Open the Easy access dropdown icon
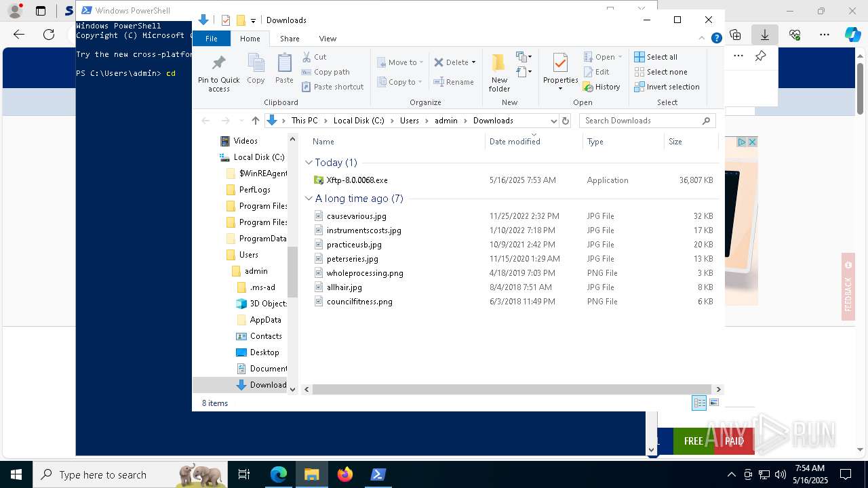This screenshot has width=868, height=488. [x=524, y=71]
